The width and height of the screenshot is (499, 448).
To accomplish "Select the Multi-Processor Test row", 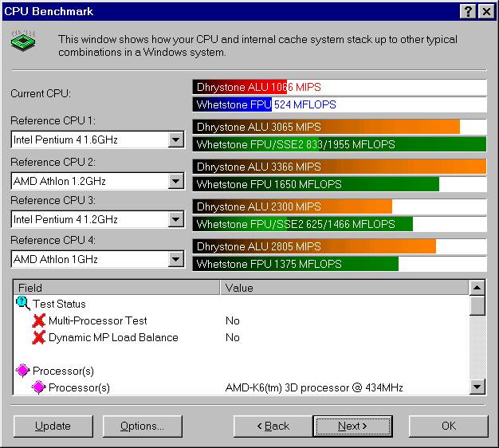I will point(242,320).
